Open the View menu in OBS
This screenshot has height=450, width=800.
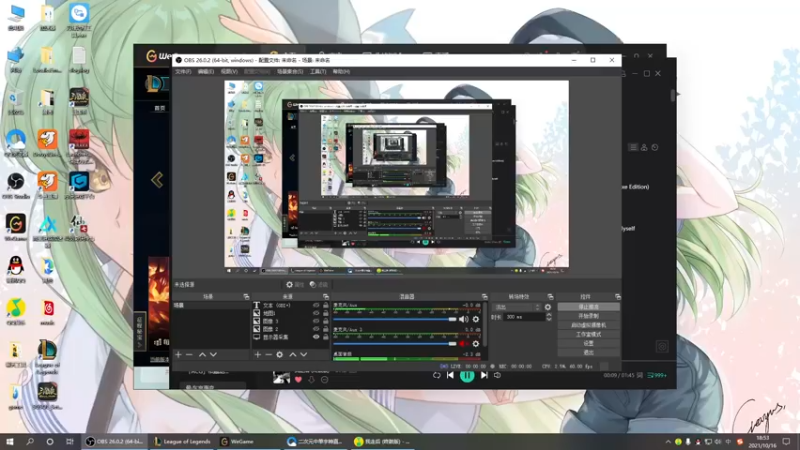(229, 72)
